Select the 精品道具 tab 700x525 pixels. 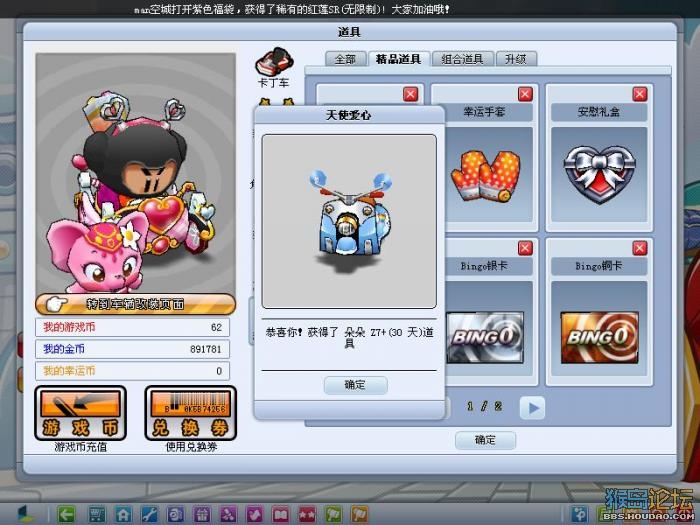point(398,59)
